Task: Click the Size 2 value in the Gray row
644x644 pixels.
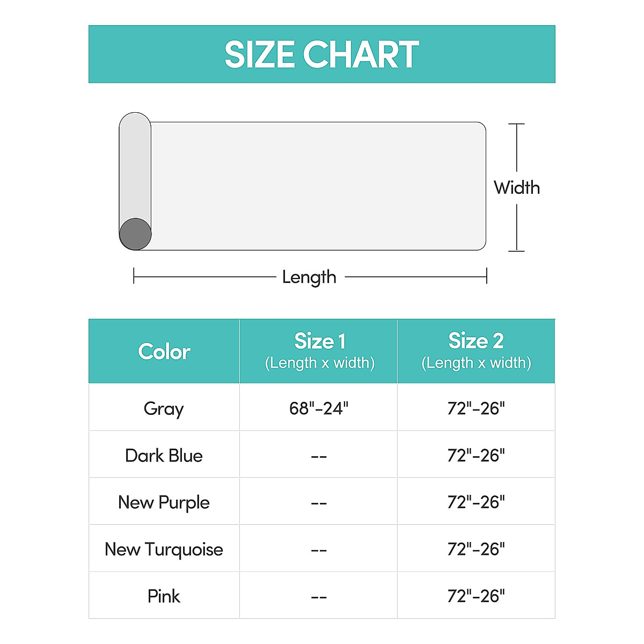Action: click(476, 408)
